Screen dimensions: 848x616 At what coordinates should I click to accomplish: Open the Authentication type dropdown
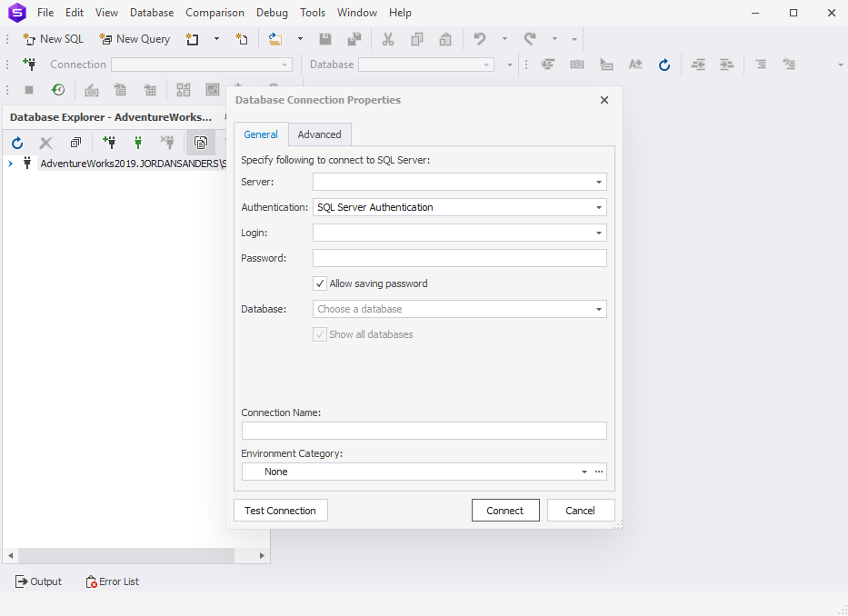coord(598,207)
